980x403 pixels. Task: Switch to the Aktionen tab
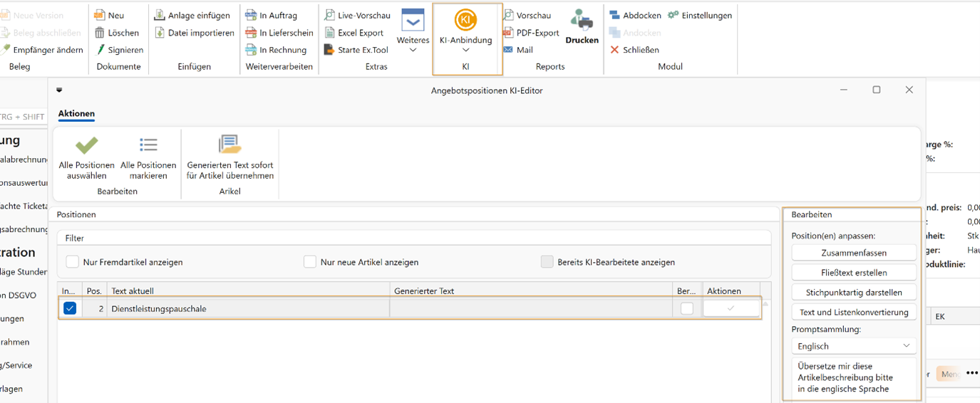[x=76, y=114]
